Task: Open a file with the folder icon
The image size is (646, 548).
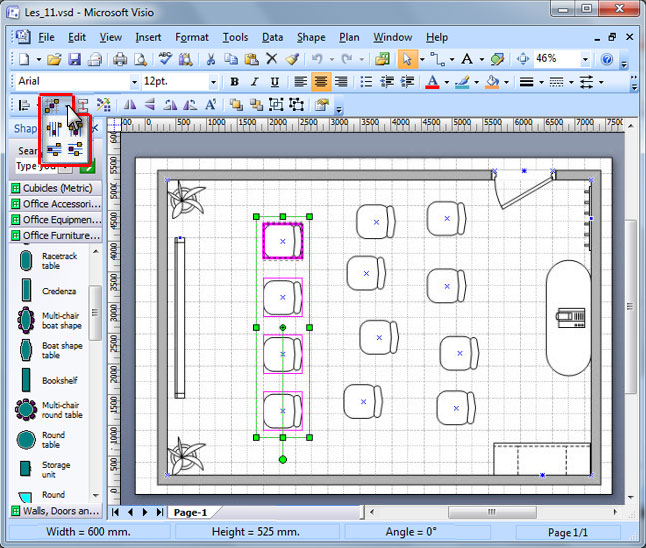Action: (54, 59)
